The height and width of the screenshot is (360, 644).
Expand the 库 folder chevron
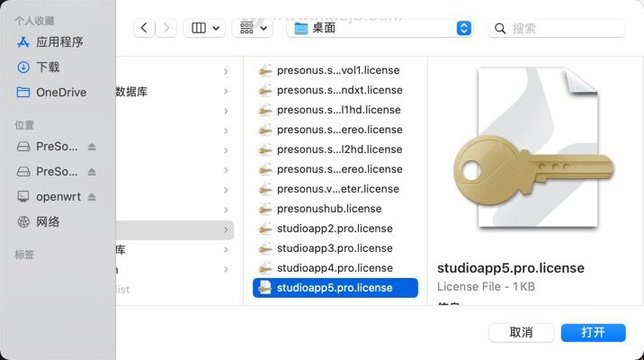(226, 249)
